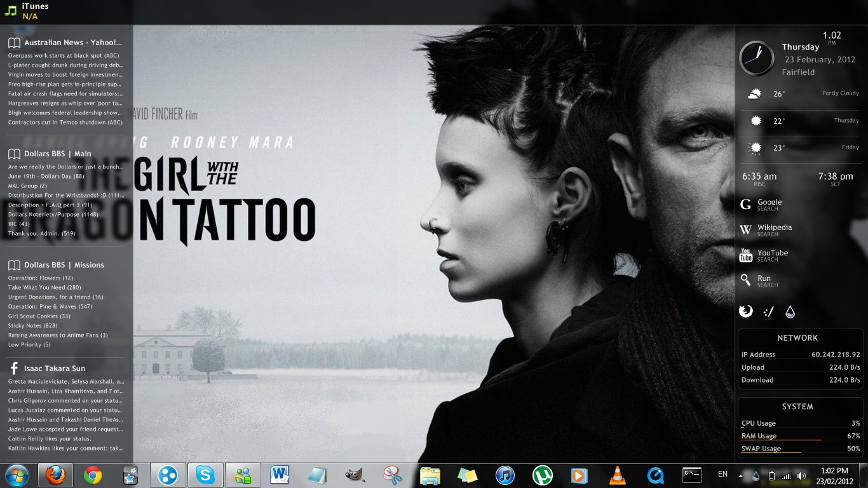Open 'Girl Scout Cookies (33)' mission
868x488 pixels.
coord(39,316)
